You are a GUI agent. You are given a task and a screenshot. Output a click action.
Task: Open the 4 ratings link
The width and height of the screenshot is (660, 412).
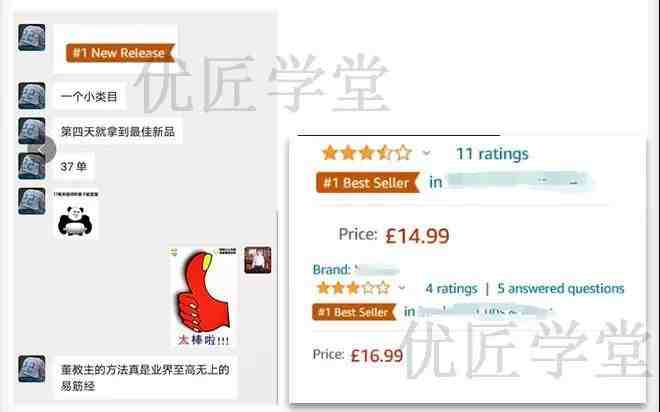coord(451,289)
